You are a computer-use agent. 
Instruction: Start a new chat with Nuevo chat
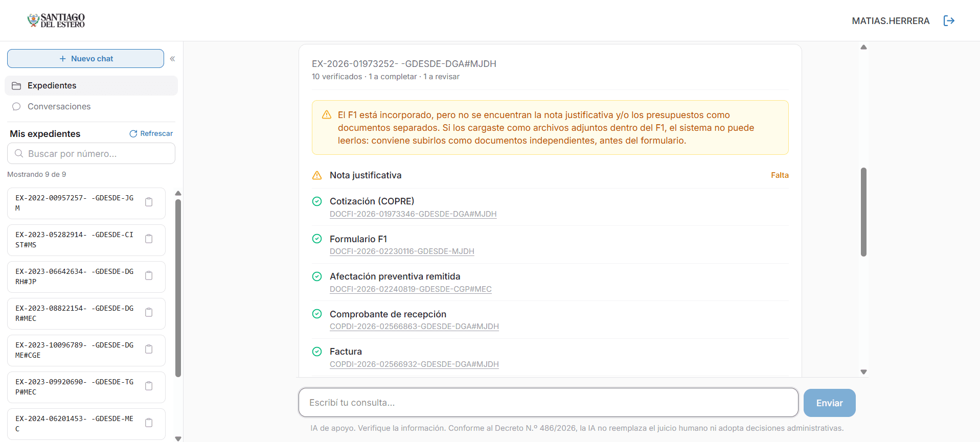coord(85,59)
